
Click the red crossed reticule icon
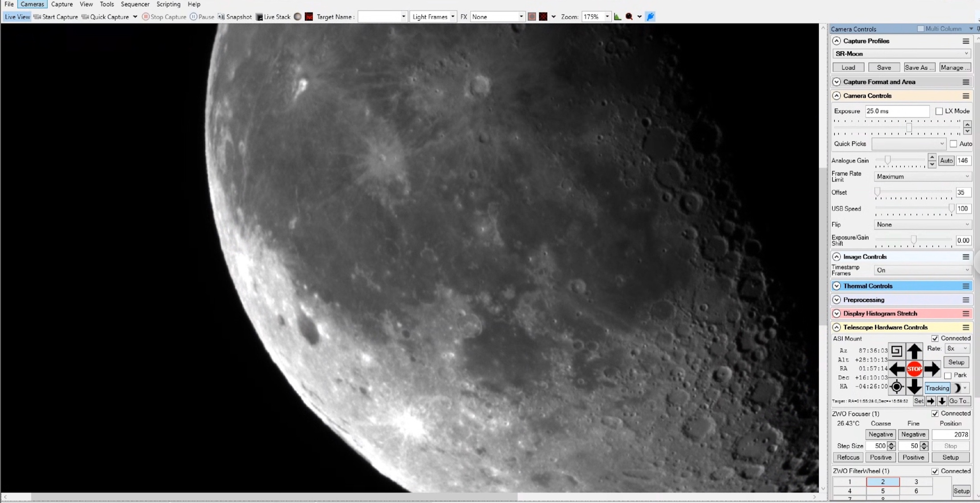tap(543, 16)
